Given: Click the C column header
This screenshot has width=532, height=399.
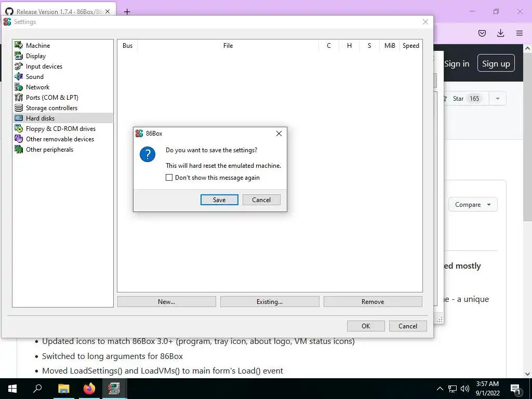Looking at the screenshot, I should point(329,46).
